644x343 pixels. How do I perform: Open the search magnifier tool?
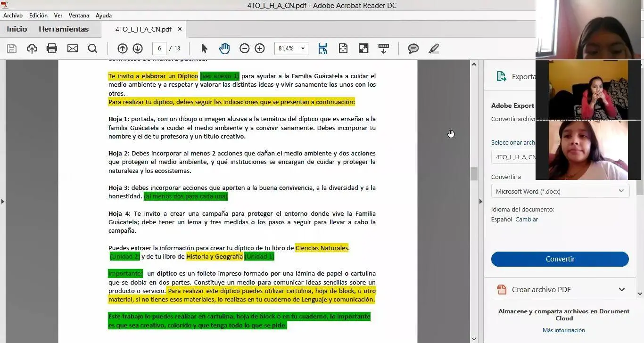[92, 49]
